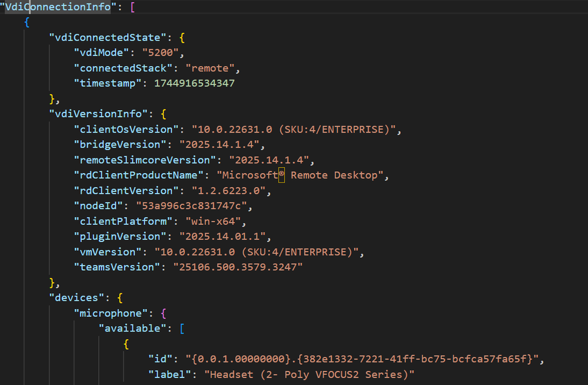588x385 pixels.
Task: Click the "available" key
Action: 132,328
